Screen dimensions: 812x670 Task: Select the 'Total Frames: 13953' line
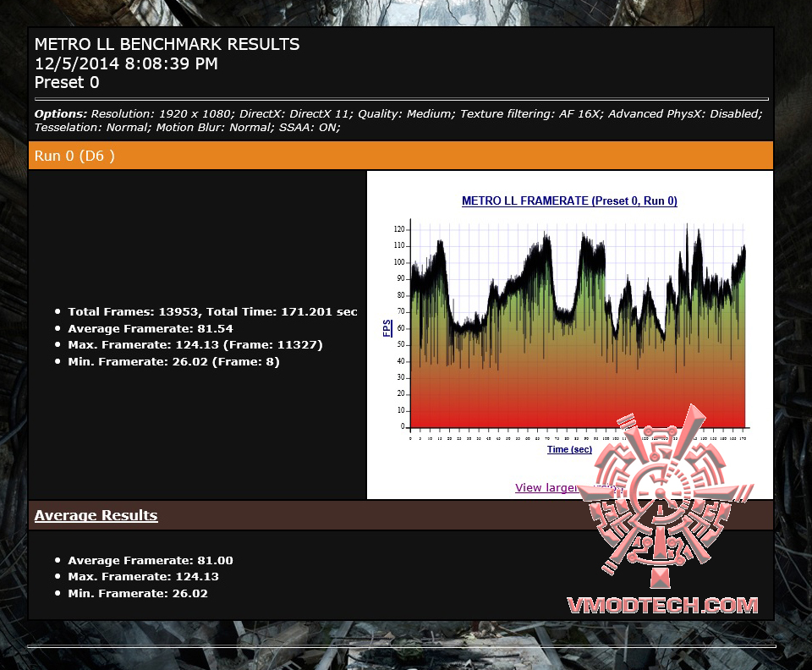213,311
